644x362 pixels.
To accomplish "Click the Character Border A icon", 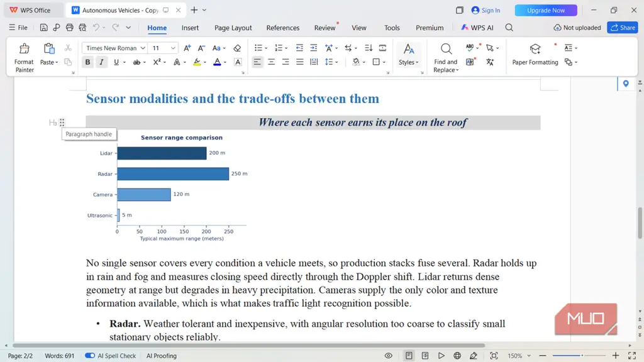I will (x=238, y=62).
